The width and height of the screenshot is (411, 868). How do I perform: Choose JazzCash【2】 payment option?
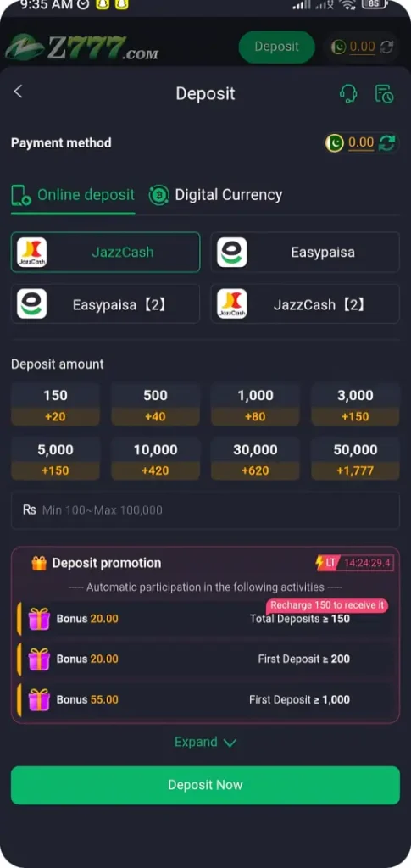(x=305, y=304)
